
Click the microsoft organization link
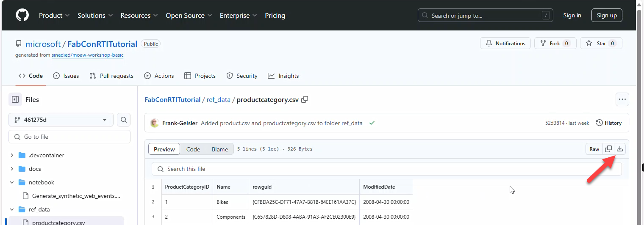[43, 44]
